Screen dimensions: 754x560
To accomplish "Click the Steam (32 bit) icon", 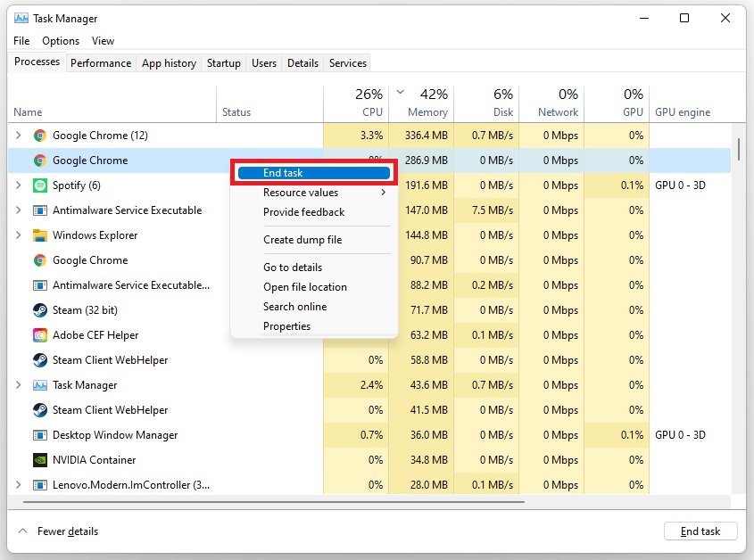I will 39,310.
